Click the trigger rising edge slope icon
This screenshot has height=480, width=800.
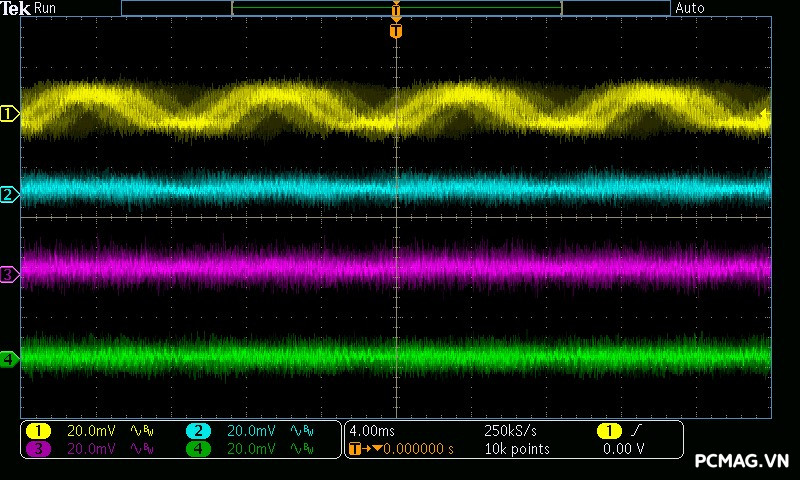point(637,431)
